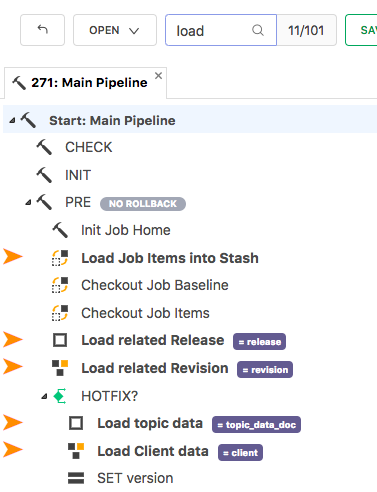
Task: Select the 271: Main Pipeline tab
Action: 85,83
